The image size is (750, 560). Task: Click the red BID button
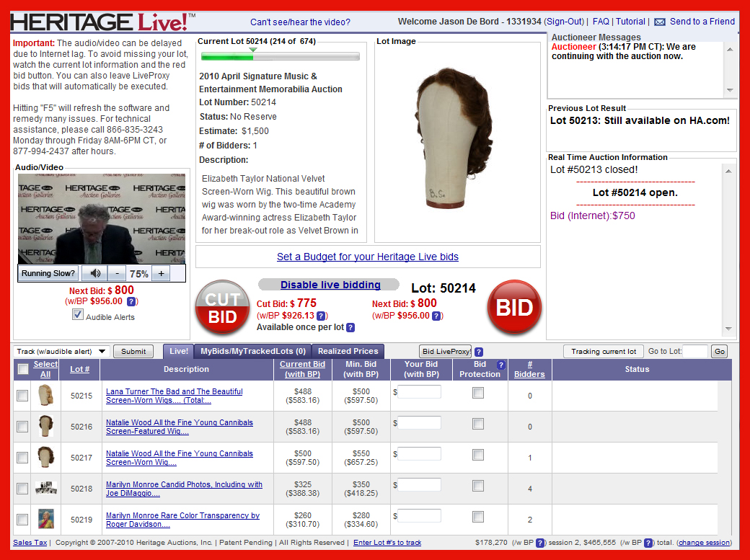(514, 307)
